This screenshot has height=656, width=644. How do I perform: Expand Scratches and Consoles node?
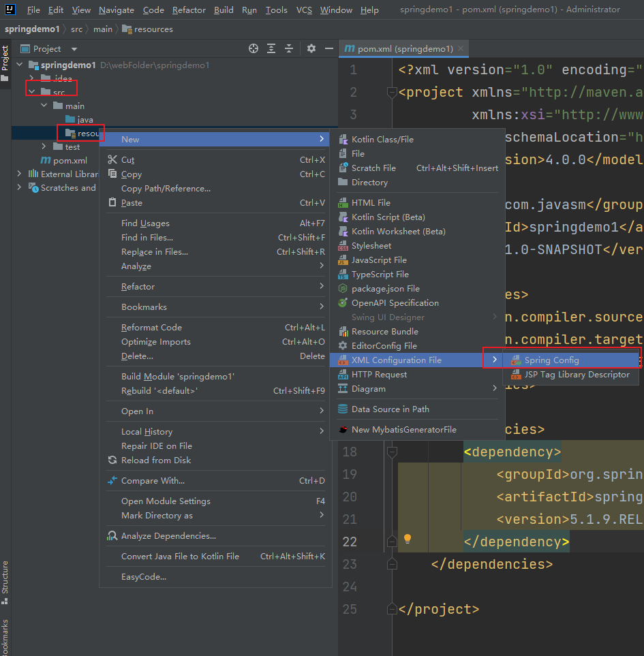[x=19, y=187]
